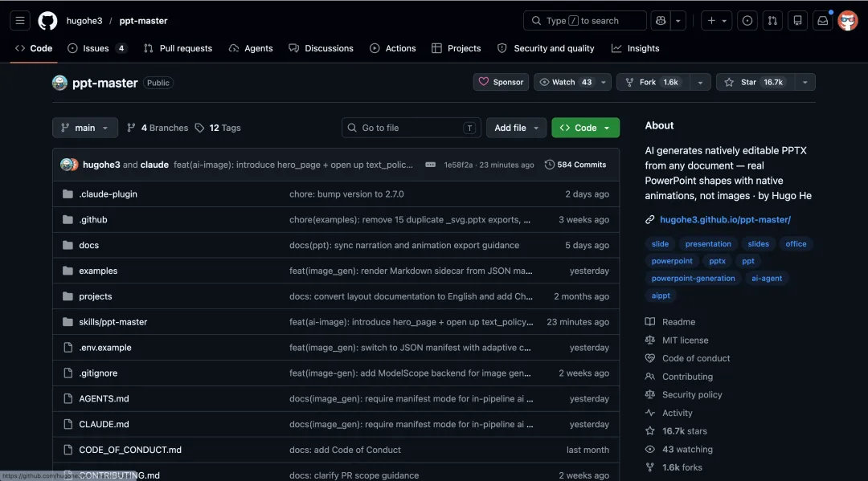Open the Projects tab
Viewport: 868px width, 481px height.
457,48
